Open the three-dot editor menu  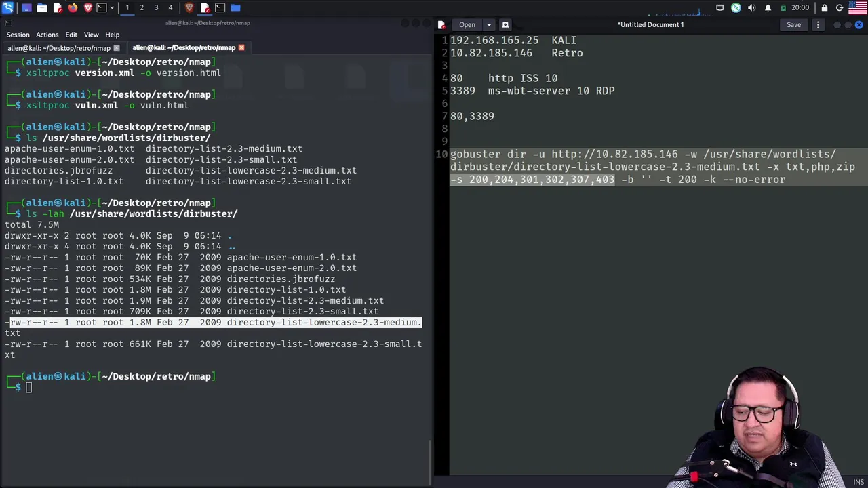tap(818, 24)
